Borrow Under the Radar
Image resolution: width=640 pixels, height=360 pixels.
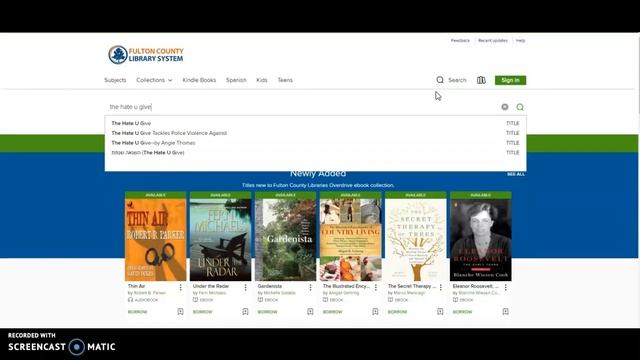tap(202, 312)
